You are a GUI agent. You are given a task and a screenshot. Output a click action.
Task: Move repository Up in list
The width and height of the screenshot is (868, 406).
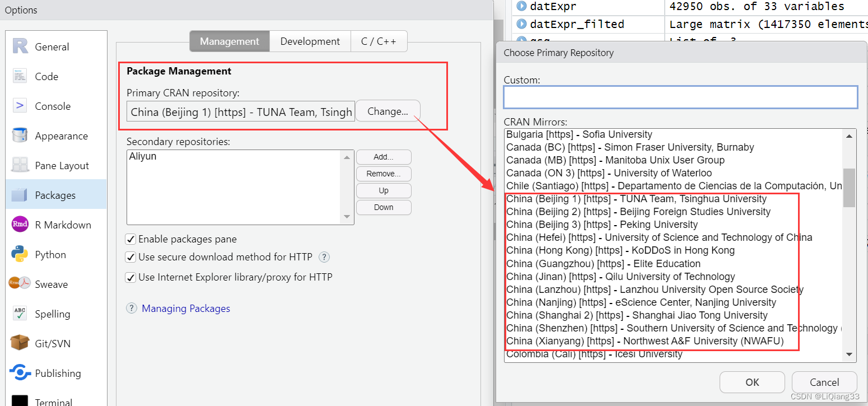(384, 191)
